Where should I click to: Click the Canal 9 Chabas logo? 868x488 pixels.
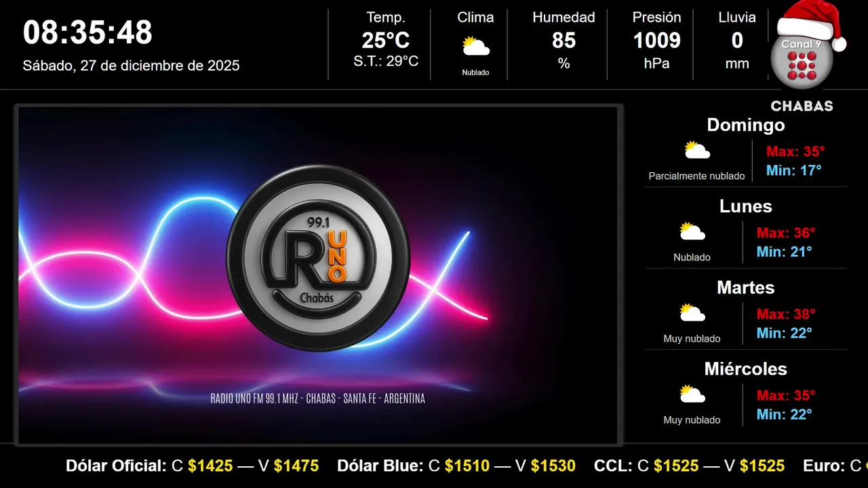pyautogui.click(x=804, y=58)
